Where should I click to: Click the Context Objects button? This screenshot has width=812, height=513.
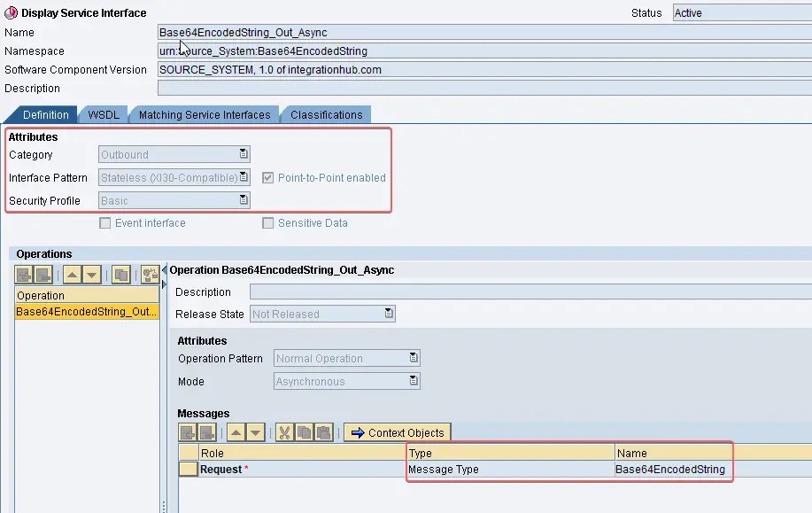[397, 431]
